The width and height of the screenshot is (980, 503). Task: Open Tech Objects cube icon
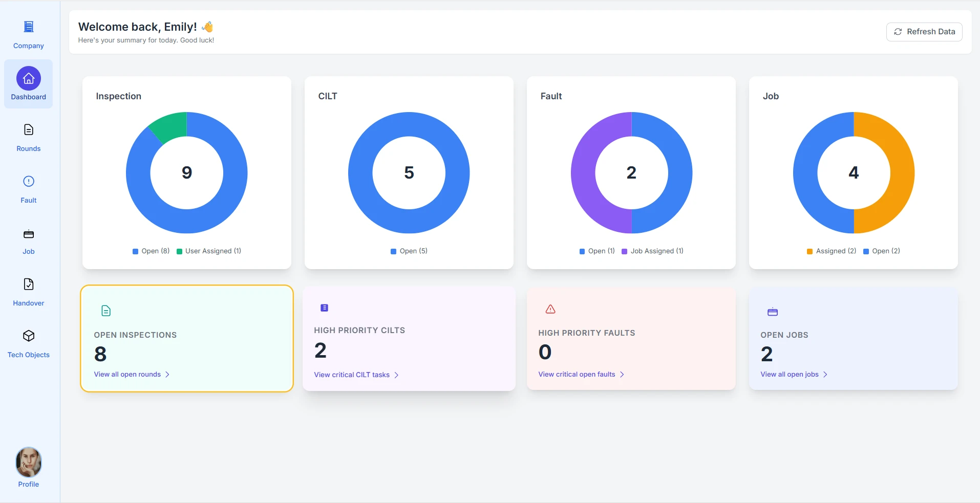point(29,336)
